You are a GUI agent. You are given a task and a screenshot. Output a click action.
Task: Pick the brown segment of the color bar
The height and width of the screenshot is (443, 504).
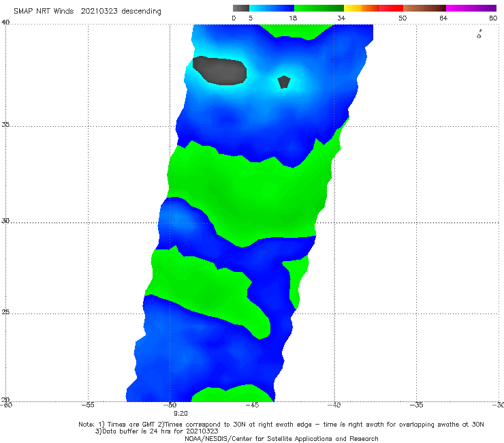point(424,8)
